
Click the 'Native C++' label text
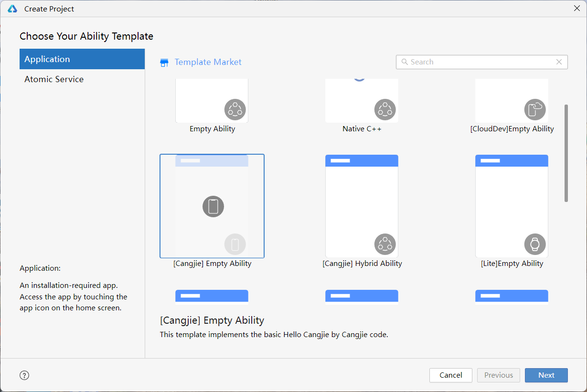pyautogui.click(x=362, y=129)
